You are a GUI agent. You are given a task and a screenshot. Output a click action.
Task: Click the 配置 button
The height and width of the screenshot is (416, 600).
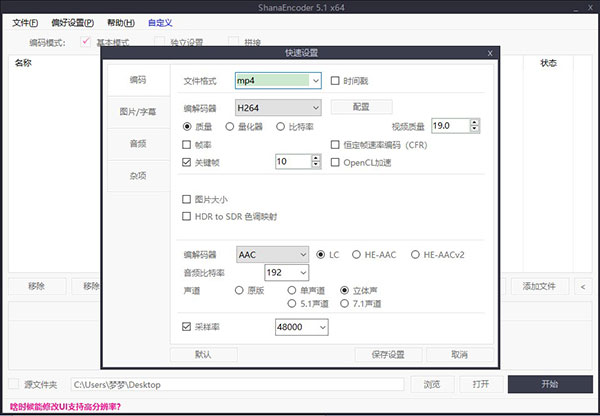[361, 107]
